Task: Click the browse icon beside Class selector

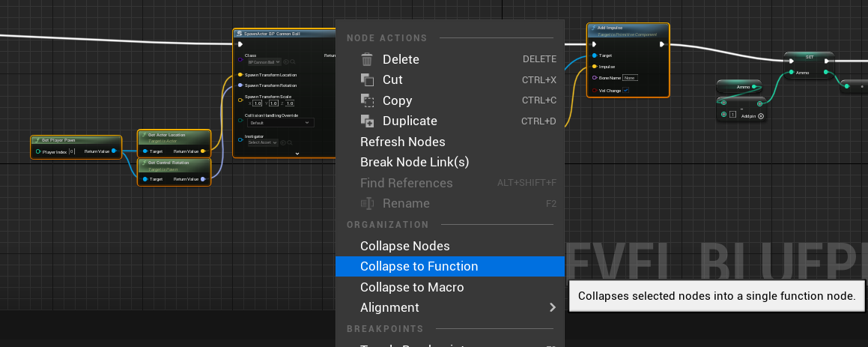Action: (x=292, y=63)
